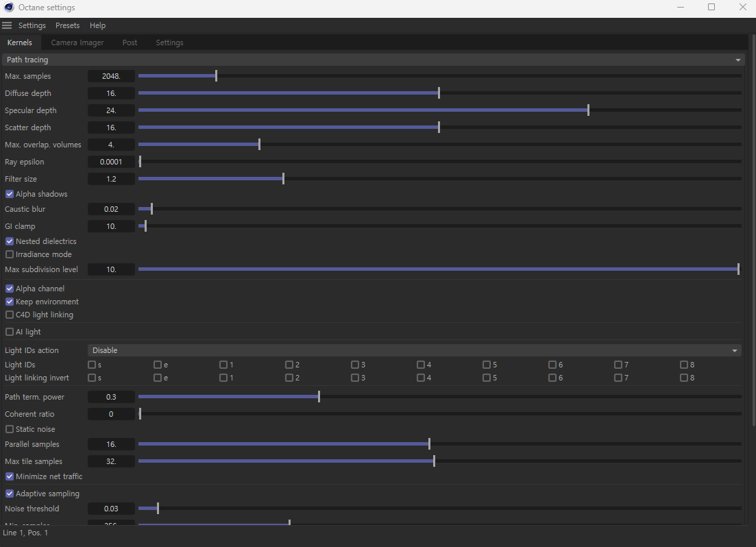
Task: Check Light IDs checkbox 1
Action: tap(223, 365)
